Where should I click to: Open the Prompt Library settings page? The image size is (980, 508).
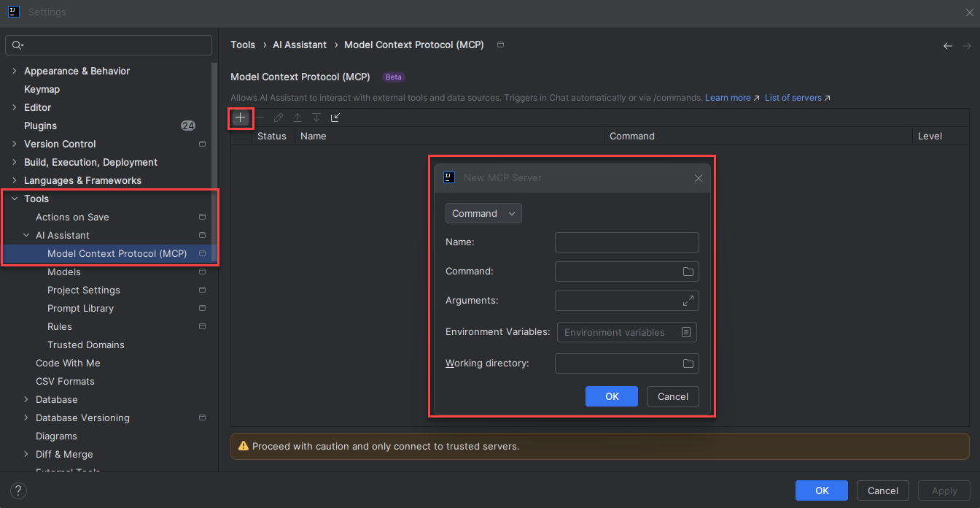82,308
